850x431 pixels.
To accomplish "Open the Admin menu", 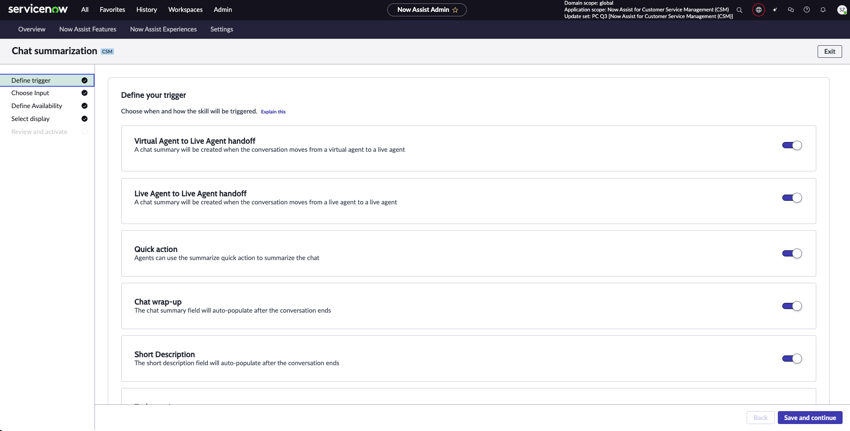I will [x=223, y=10].
